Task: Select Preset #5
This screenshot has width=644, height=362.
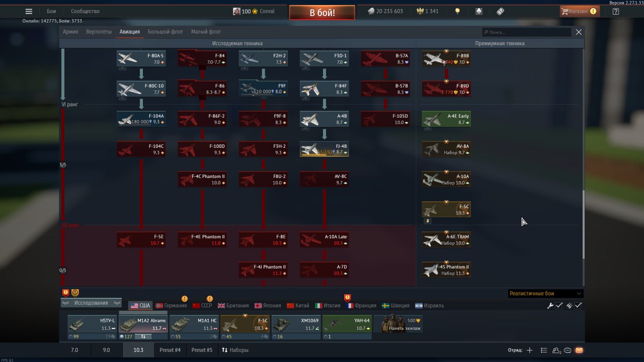Action: 202,350
